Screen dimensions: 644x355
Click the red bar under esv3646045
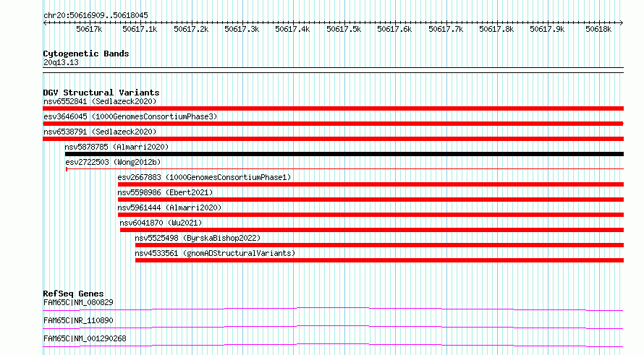(x=333, y=124)
